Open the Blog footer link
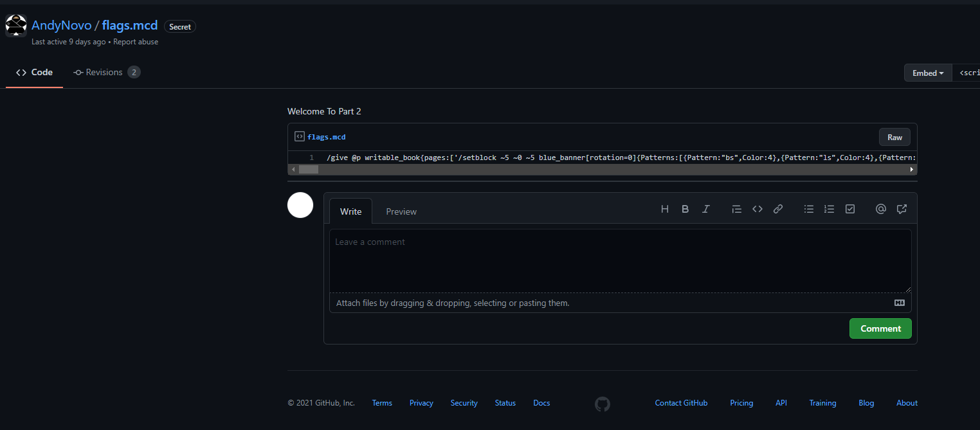This screenshot has height=430, width=980. point(866,403)
